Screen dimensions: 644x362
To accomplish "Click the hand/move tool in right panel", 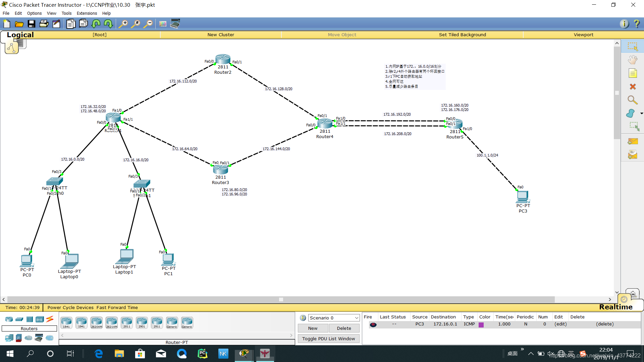I will [633, 59].
